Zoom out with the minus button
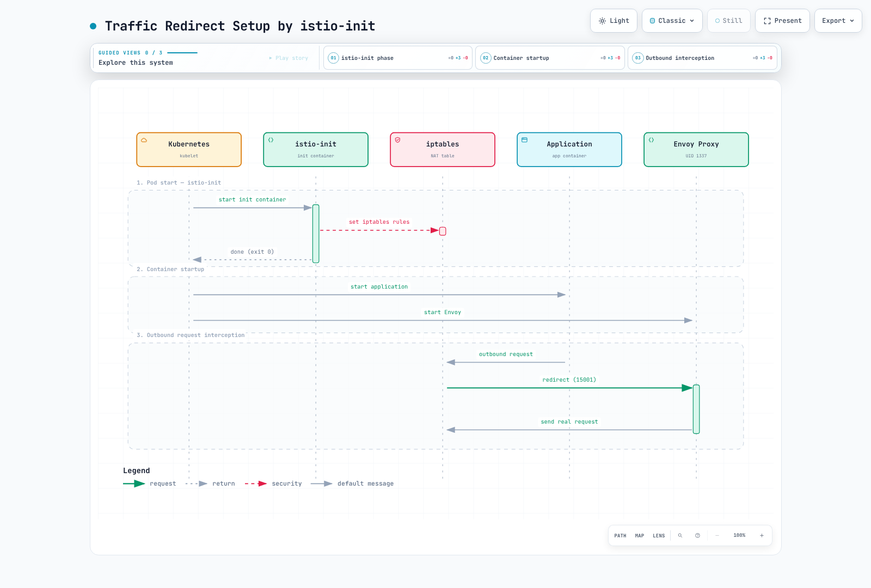The height and width of the screenshot is (588, 871). point(717,536)
